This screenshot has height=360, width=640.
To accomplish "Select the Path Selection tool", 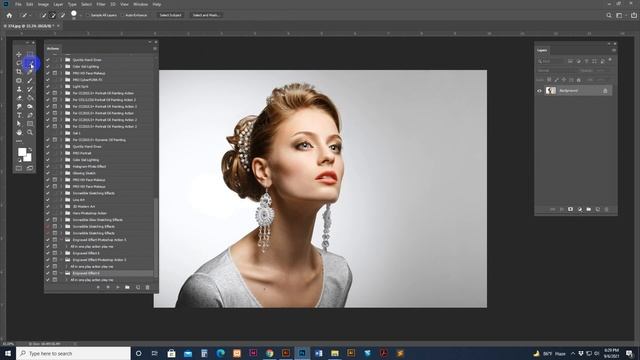I will click(19, 124).
